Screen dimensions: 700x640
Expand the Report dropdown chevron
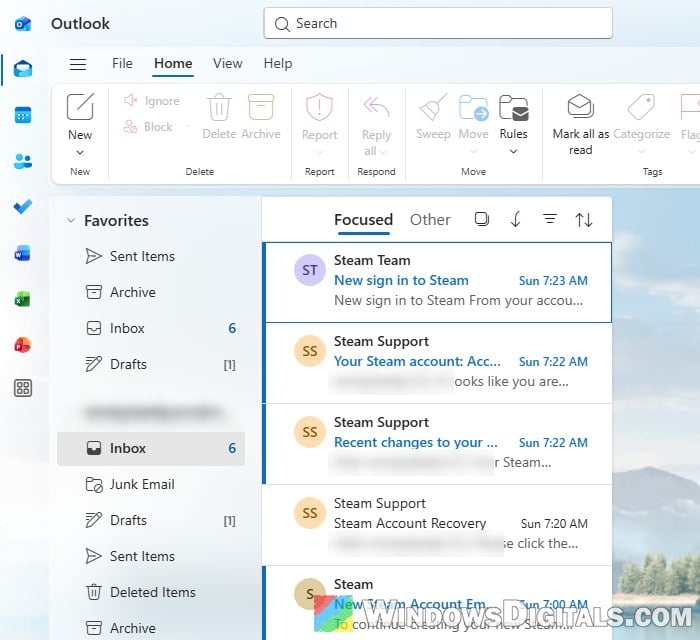(x=319, y=152)
